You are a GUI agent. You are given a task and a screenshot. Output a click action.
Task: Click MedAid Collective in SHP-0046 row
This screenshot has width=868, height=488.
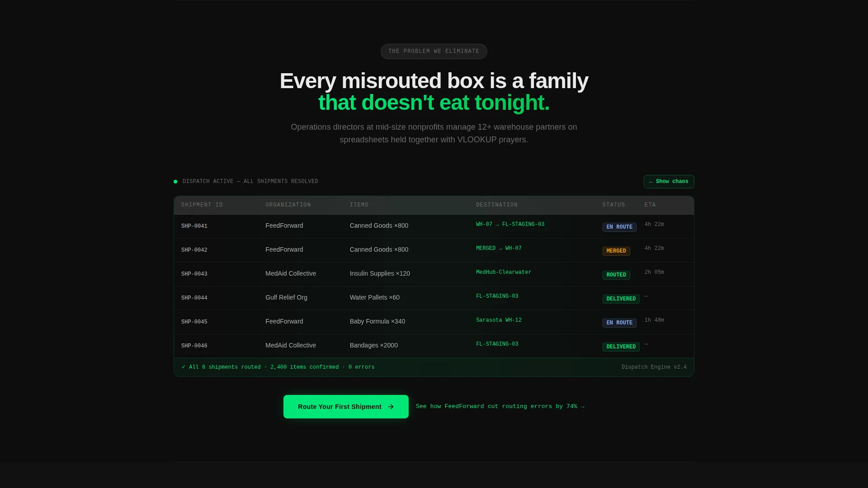[x=291, y=346]
